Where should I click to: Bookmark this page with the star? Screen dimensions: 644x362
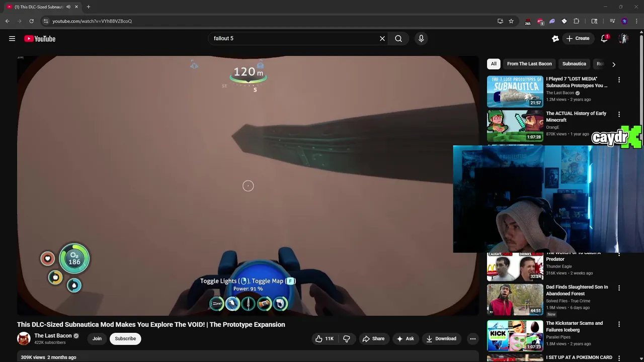[x=511, y=21]
